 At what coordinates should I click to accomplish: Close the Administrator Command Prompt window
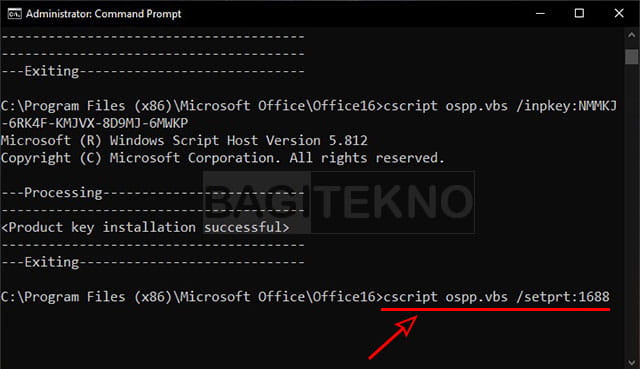coord(619,13)
